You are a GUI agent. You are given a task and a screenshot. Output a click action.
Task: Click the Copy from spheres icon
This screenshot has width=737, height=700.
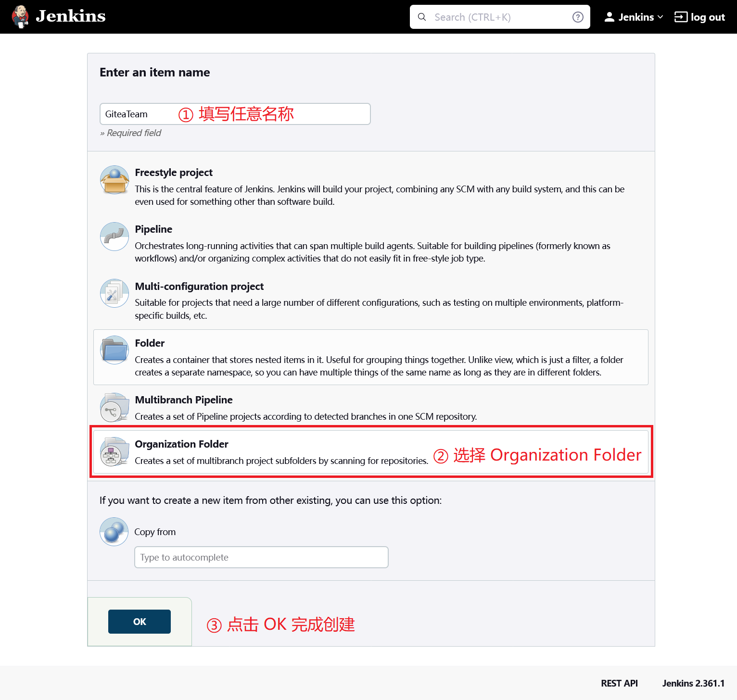[x=114, y=532]
